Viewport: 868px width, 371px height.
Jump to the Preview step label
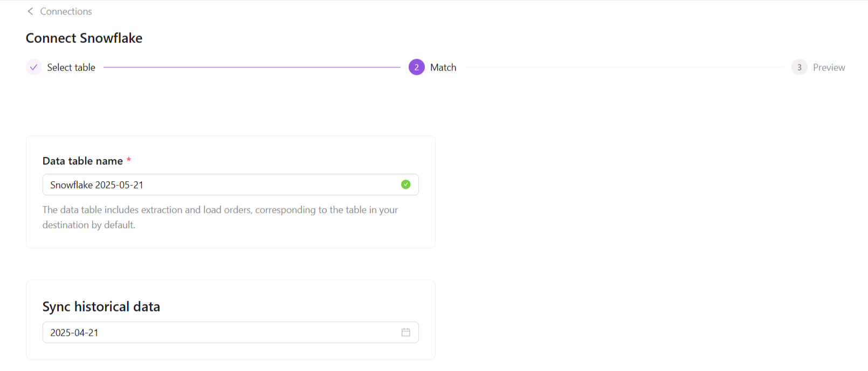[x=829, y=67]
